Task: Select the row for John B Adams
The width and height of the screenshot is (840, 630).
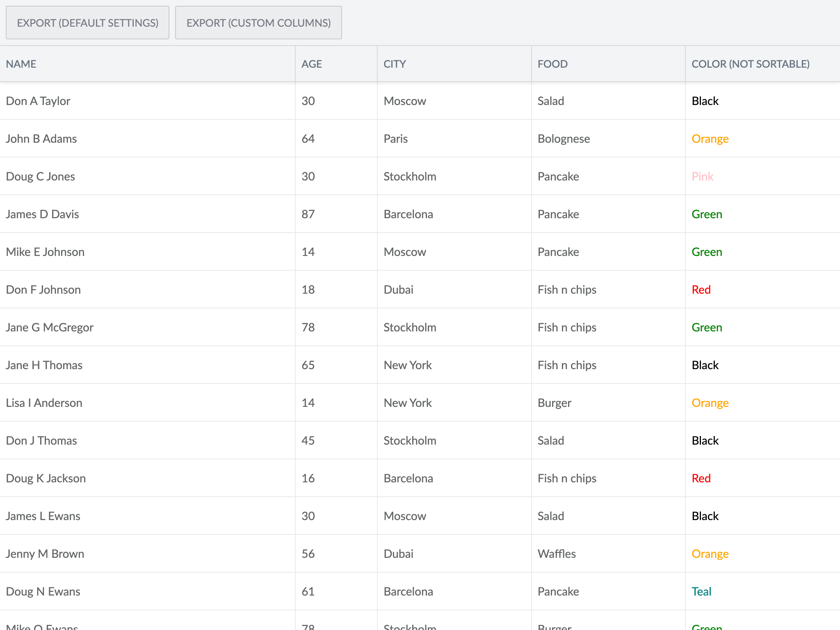Action: [41, 139]
